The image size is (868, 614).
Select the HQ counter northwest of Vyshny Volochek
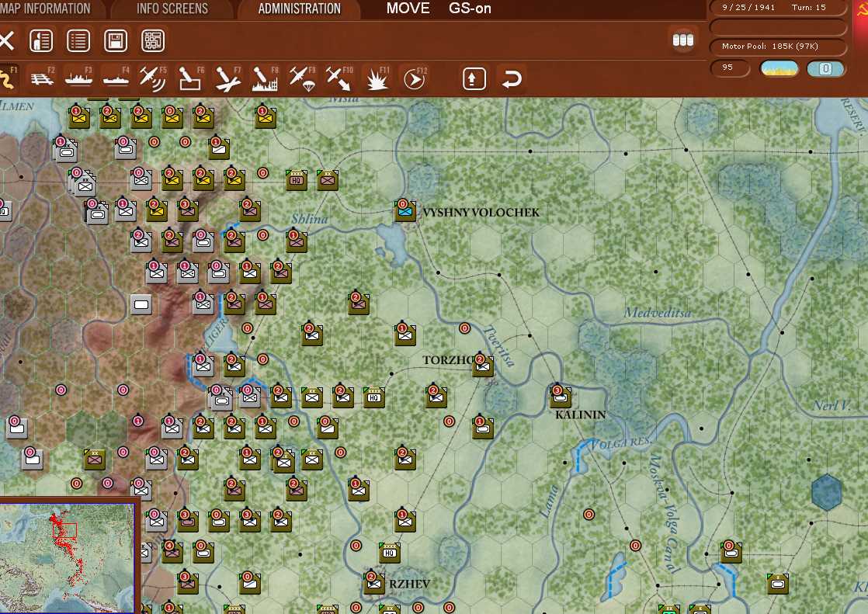tap(297, 180)
